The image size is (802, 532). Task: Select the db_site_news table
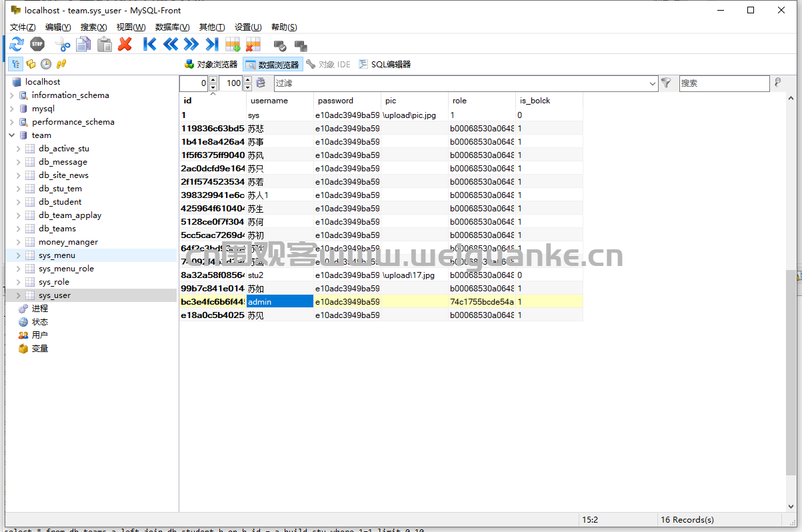coord(63,175)
